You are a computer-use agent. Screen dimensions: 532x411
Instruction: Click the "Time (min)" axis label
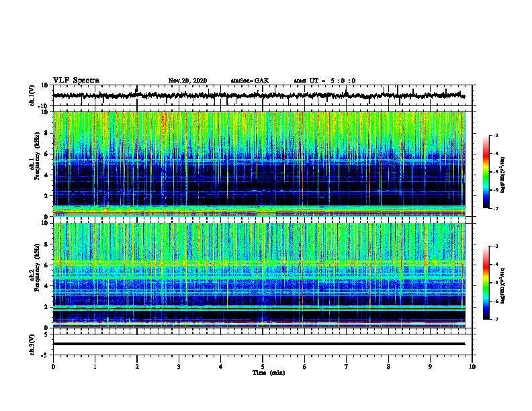[269, 373]
